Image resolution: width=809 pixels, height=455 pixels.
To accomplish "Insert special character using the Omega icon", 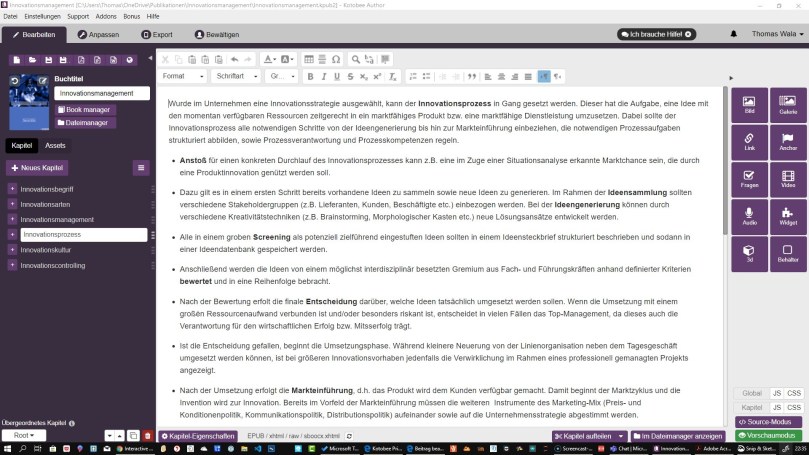I will pyautogui.click(x=335, y=60).
